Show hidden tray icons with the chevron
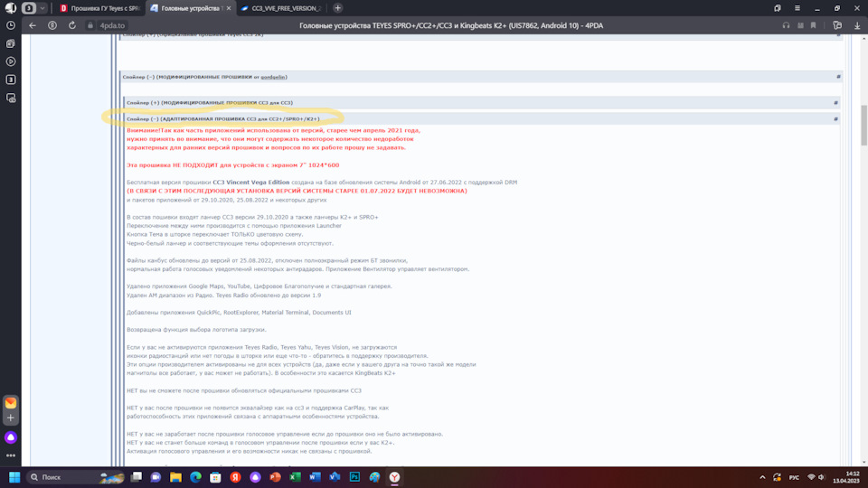This screenshot has height=488, width=868. (762, 477)
